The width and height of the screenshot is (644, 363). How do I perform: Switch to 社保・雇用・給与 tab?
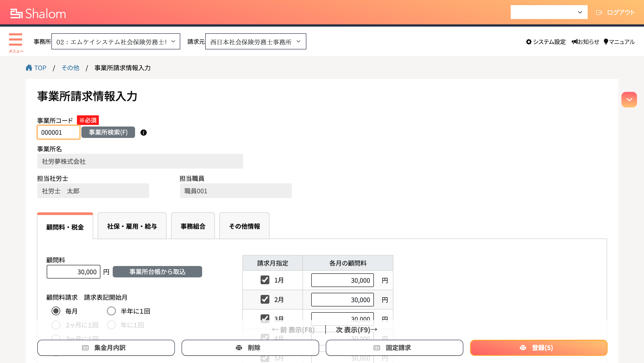point(132,226)
